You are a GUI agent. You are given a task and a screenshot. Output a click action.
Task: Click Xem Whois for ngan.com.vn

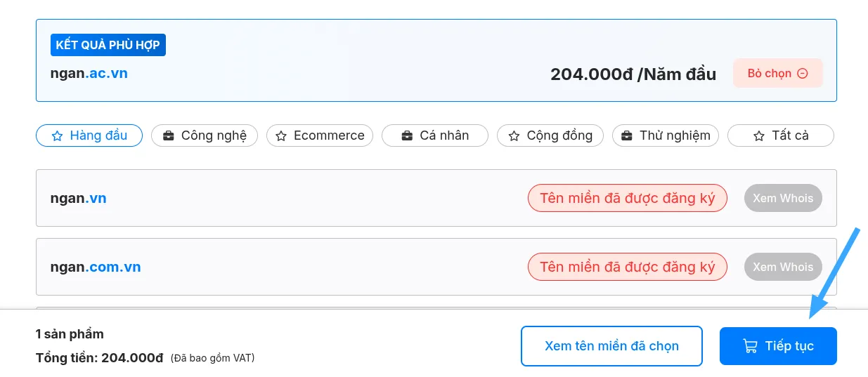point(783,267)
